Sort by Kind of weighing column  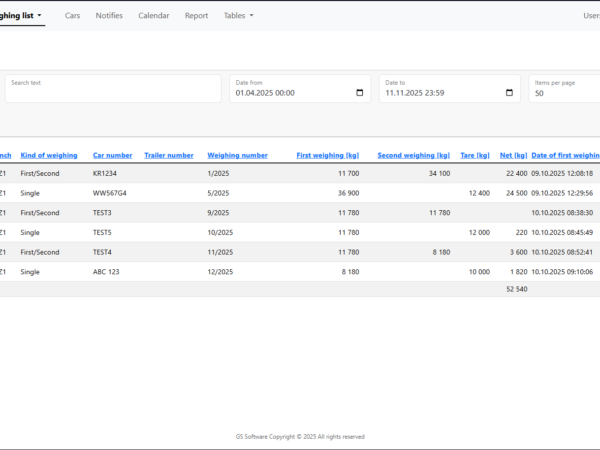click(x=49, y=155)
